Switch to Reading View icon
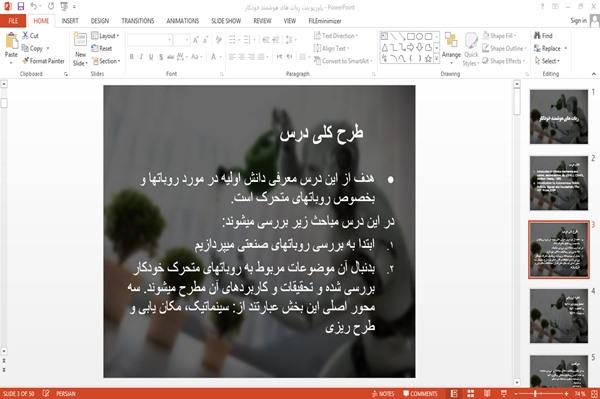Image resolution: width=600 pixels, height=399 pixels. point(487,394)
